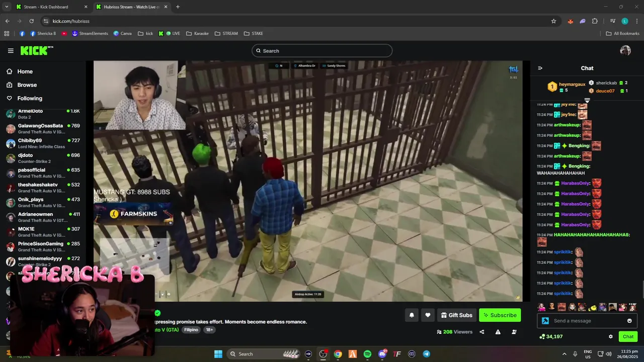Open ArmelDoto channel in sidebar

[43, 114]
